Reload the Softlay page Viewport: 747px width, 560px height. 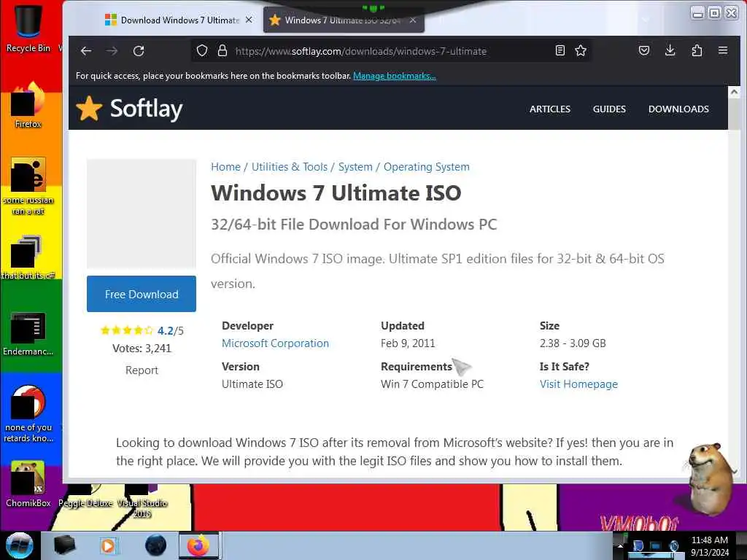(139, 51)
